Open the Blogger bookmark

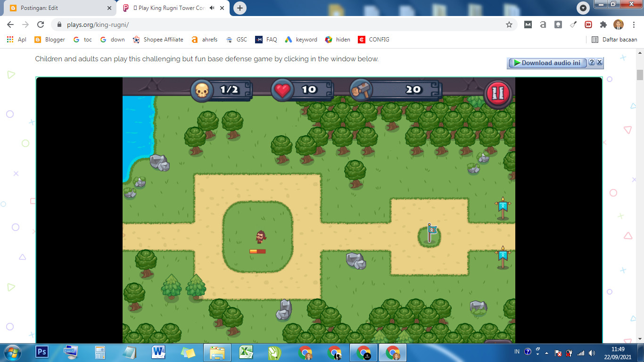[50, 40]
